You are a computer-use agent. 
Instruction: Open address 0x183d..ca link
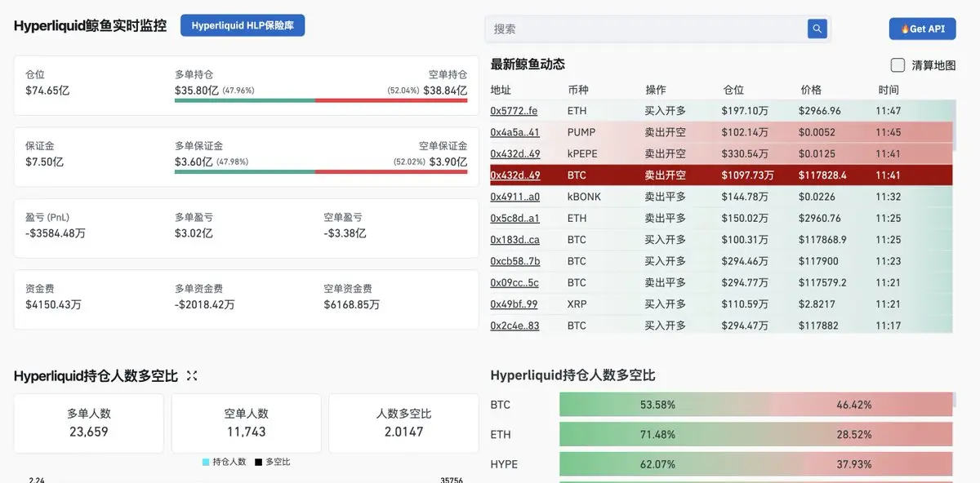click(514, 240)
